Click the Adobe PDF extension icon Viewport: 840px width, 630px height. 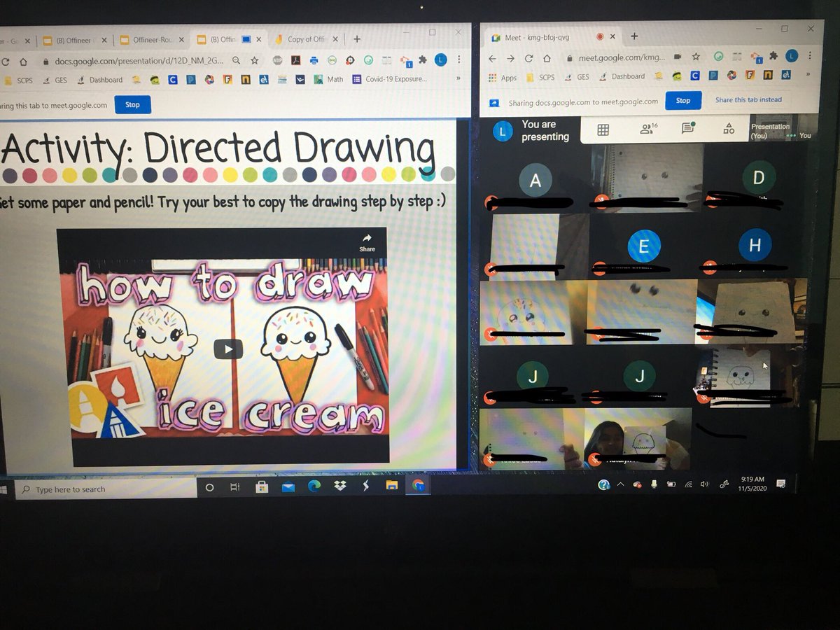[296, 60]
